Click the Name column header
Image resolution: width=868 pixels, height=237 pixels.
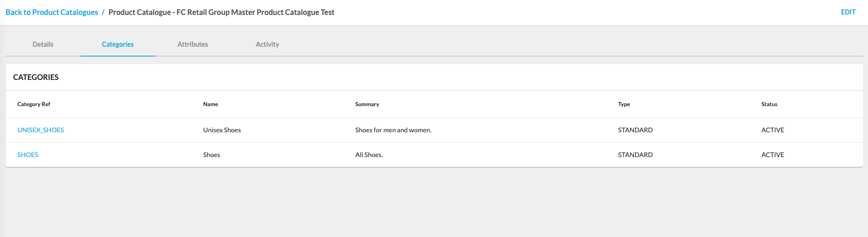(210, 104)
